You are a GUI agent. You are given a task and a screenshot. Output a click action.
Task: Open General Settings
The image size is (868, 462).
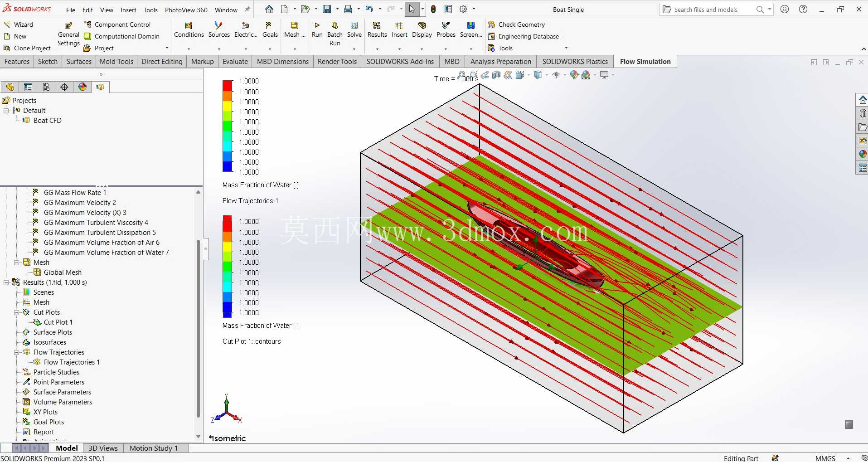point(68,34)
